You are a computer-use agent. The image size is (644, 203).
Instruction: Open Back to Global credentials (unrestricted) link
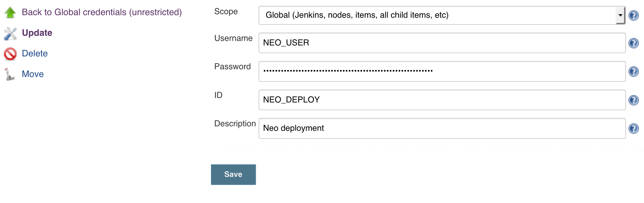point(102,12)
